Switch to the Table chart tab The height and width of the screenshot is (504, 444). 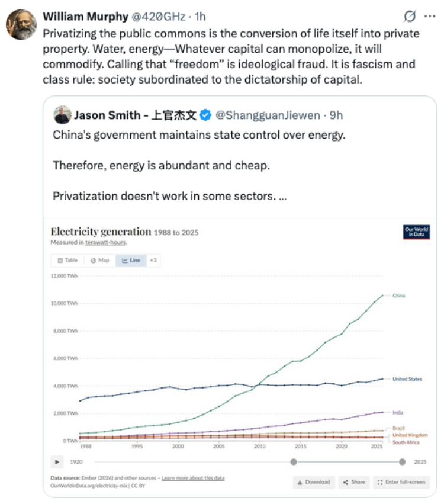pos(68,261)
